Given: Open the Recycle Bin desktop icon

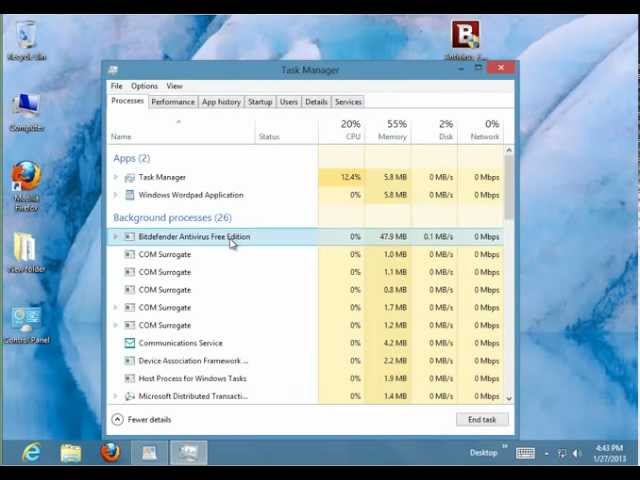Looking at the screenshot, I should (x=27, y=40).
